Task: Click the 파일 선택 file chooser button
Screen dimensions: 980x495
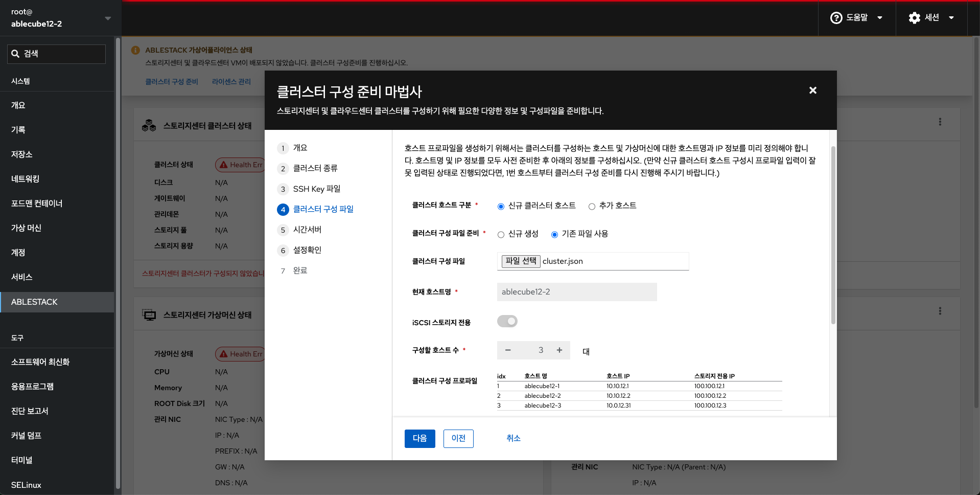Action: click(521, 261)
